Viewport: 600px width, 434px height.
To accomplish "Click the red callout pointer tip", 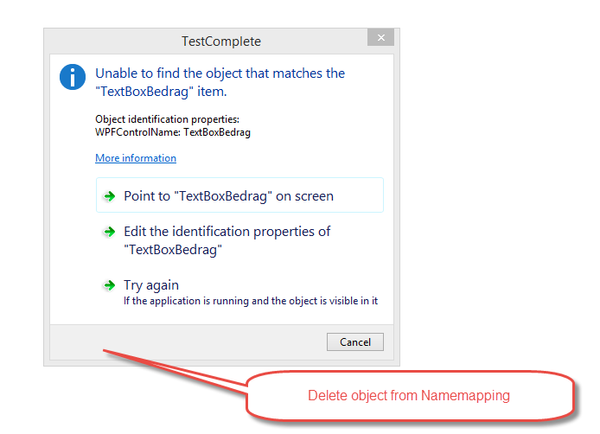I will coord(103,350).
